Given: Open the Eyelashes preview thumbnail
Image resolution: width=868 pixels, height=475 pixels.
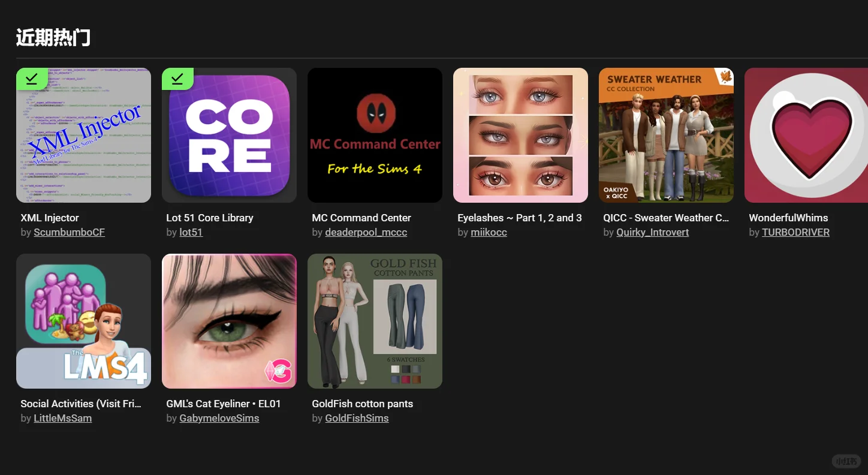Looking at the screenshot, I should 520,135.
